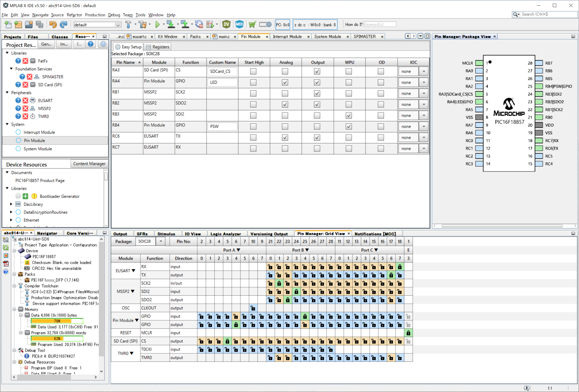Click the New Project toolbar icon
This screenshot has height=392, width=579.
click(18, 24)
